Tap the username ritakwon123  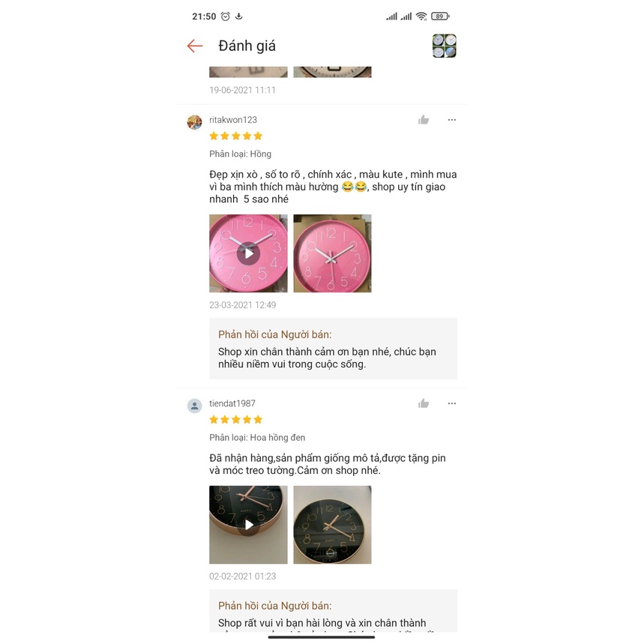click(x=233, y=120)
